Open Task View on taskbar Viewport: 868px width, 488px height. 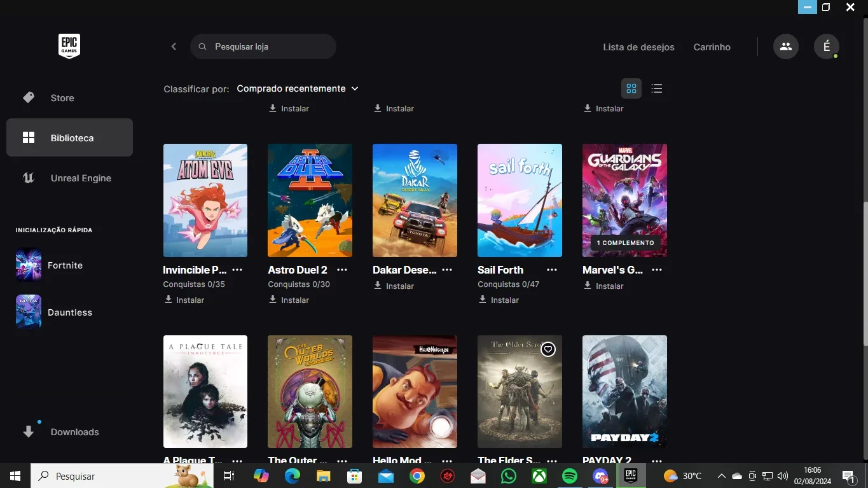[x=229, y=476]
